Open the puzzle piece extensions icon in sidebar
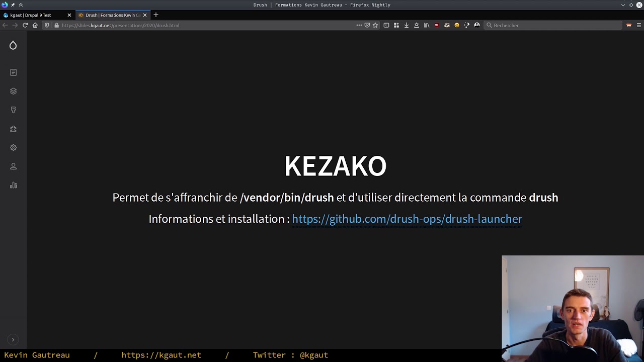The image size is (644, 362). tap(14, 129)
